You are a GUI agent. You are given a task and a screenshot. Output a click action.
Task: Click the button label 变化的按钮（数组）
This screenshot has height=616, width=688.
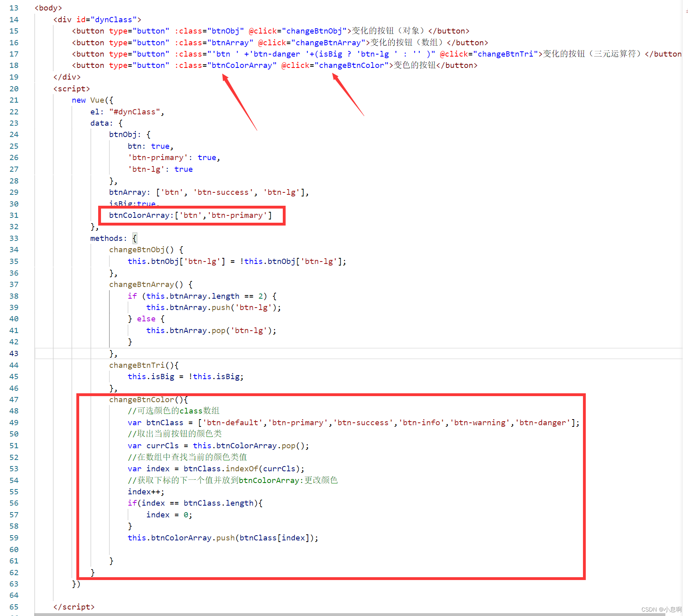(x=408, y=42)
